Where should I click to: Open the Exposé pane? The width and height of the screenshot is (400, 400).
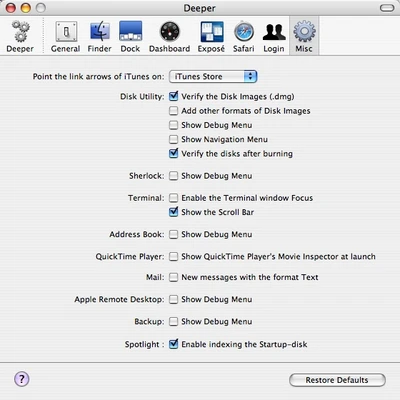click(x=211, y=36)
